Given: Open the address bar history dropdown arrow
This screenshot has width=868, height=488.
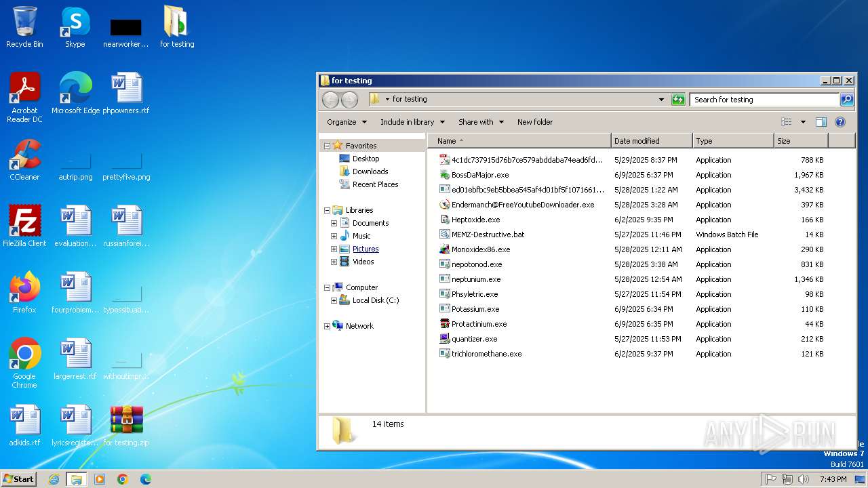Looking at the screenshot, I should pyautogui.click(x=661, y=100).
